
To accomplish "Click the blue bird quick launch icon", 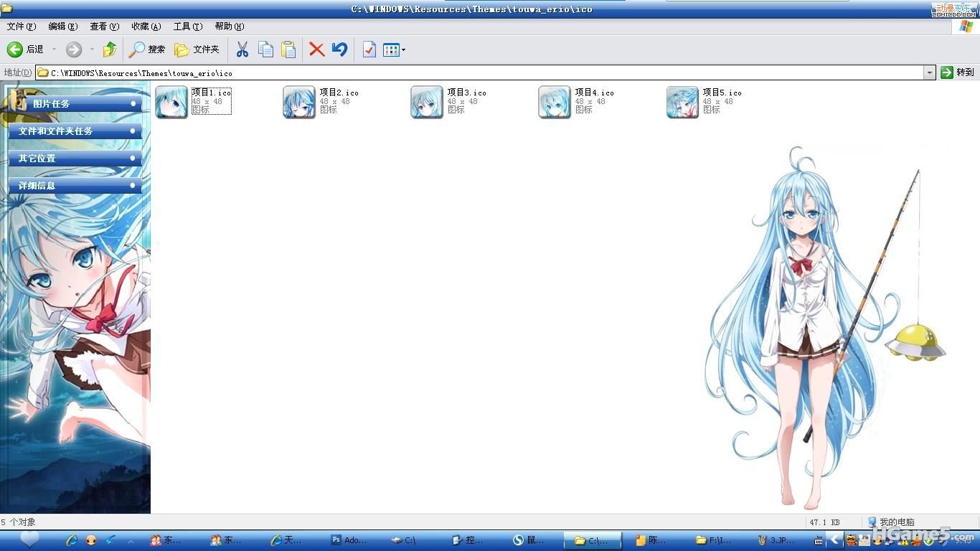I will click(110, 540).
